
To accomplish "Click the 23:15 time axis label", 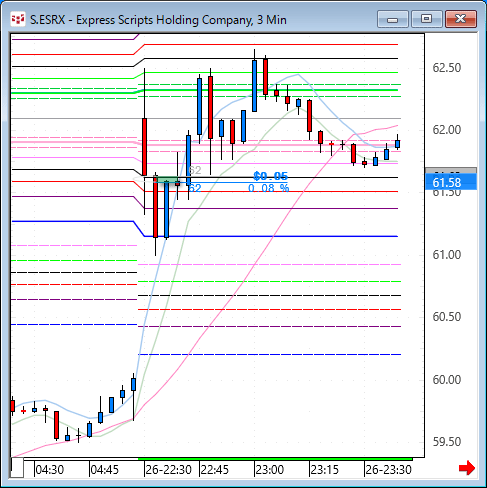I will point(325,470).
